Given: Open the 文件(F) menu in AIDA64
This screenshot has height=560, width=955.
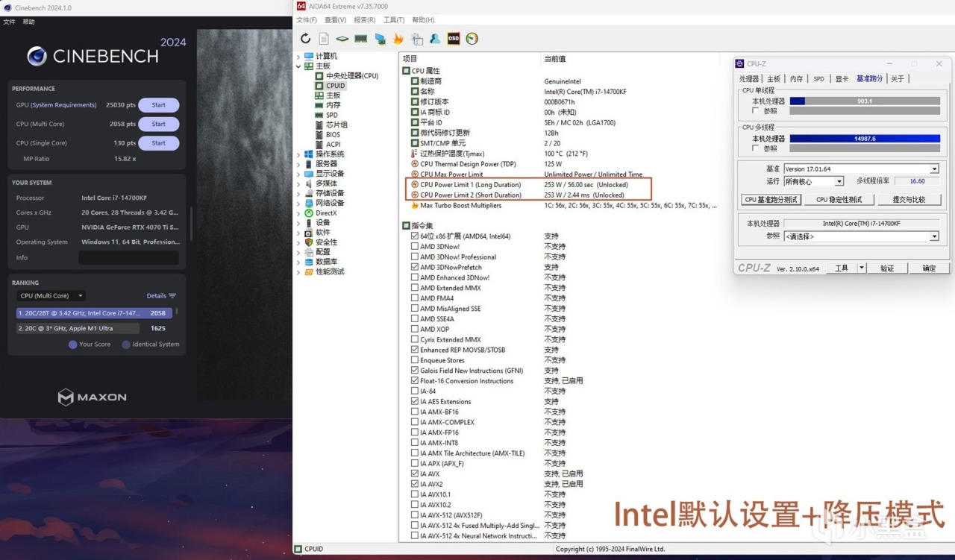Looking at the screenshot, I should 306,20.
